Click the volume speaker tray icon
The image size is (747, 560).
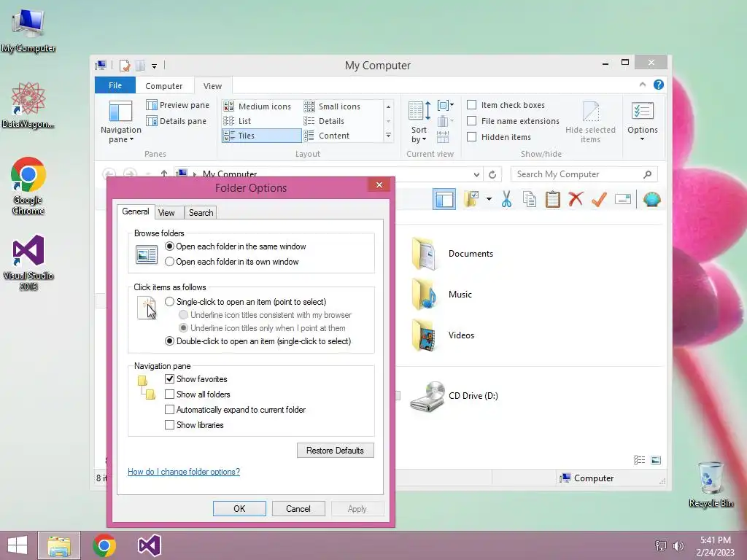[678, 545]
